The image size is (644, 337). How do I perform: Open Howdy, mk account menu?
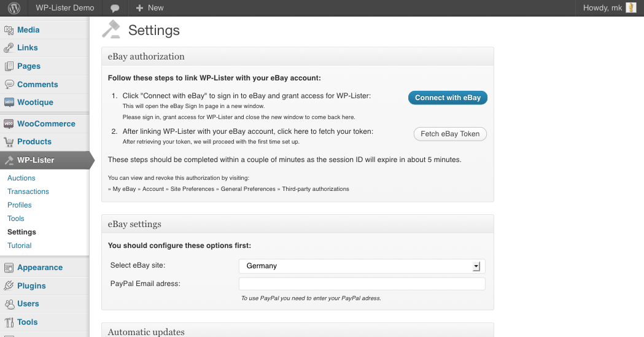coord(602,8)
